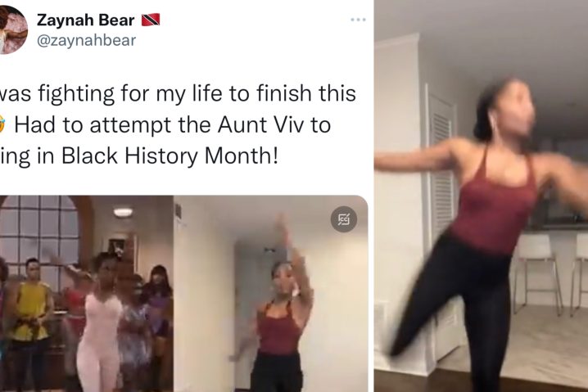Screen dimensions: 588x392
Task: Open Zaynah Bear's profile avatar
Action: 13,30
